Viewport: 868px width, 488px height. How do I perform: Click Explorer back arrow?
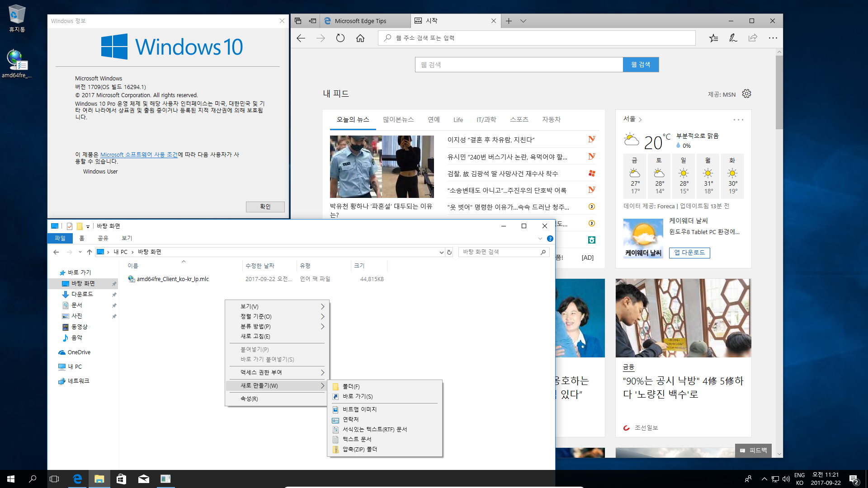click(x=56, y=252)
